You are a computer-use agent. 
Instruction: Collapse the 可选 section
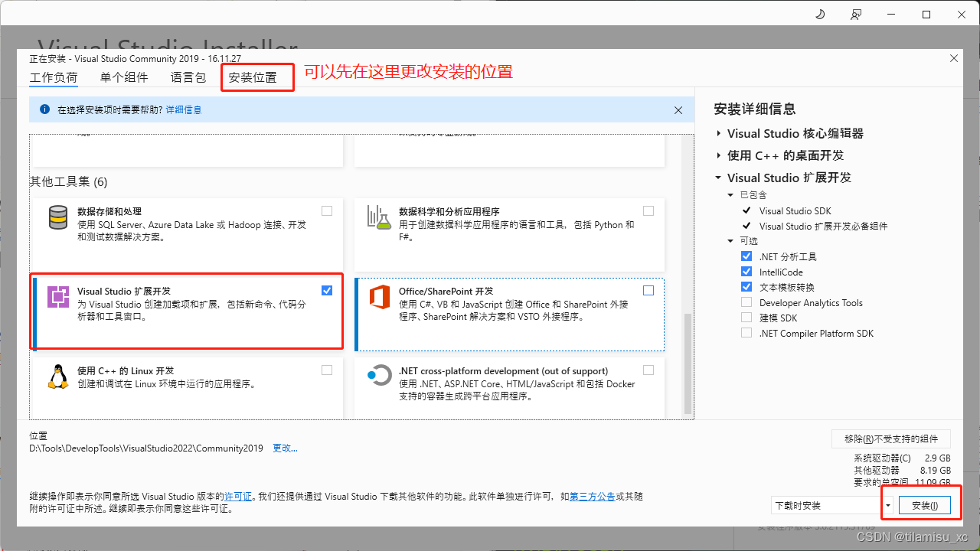point(731,241)
